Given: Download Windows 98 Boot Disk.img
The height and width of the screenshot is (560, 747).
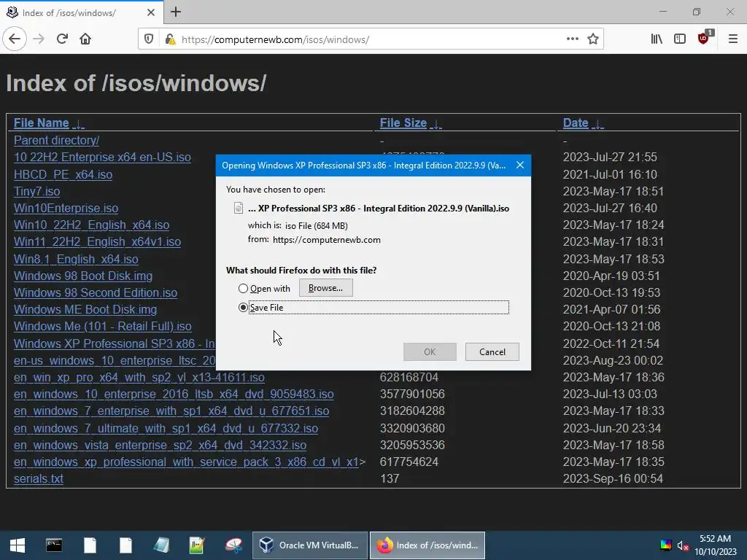Looking at the screenshot, I should 83,276.
